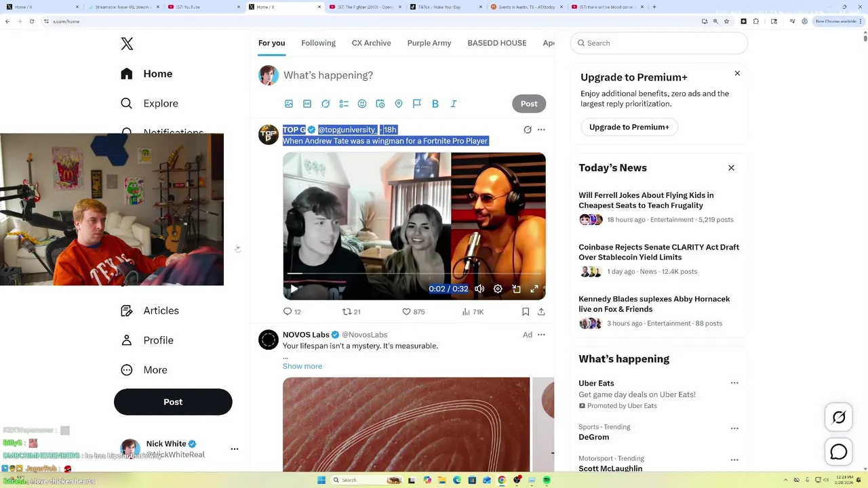
Task: Open more options for DeGrom trend
Action: click(x=734, y=428)
